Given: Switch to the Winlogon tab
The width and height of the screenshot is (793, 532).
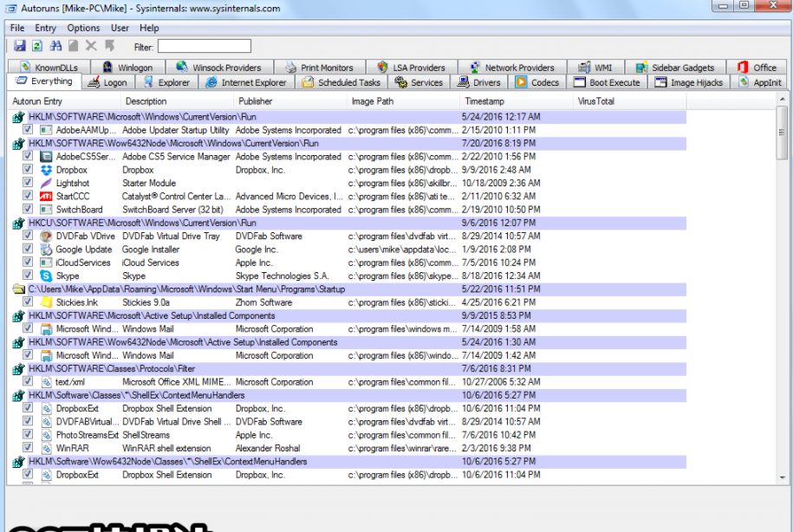Looking at the screenshot, I should (127, 68).
